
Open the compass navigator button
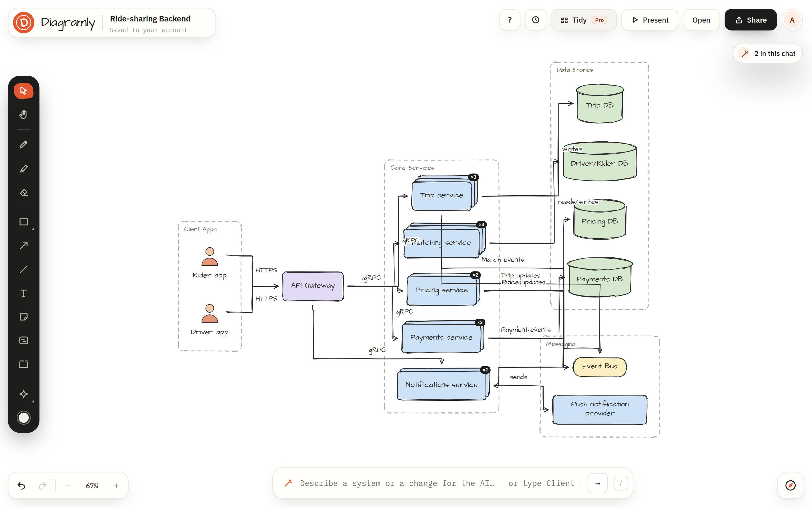pyautogui.click(x=791, y=485)
